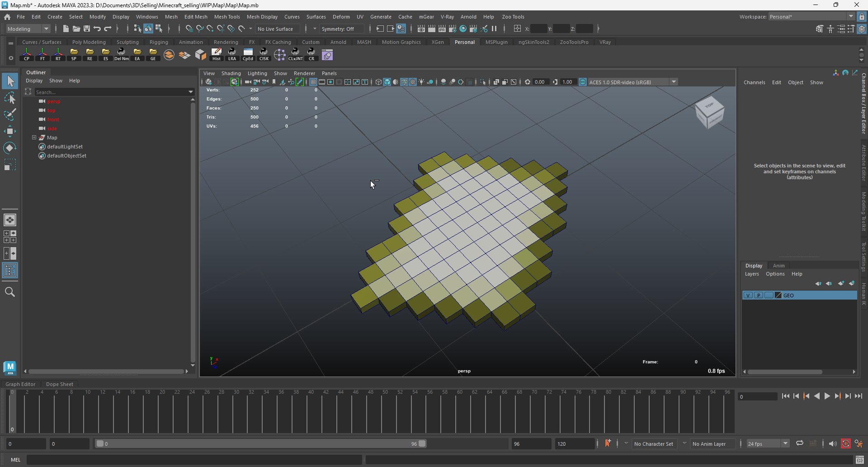Expand the Map group in Outliner
The image size is (868, 467).
pyautogui.click(x=34, y=137)
